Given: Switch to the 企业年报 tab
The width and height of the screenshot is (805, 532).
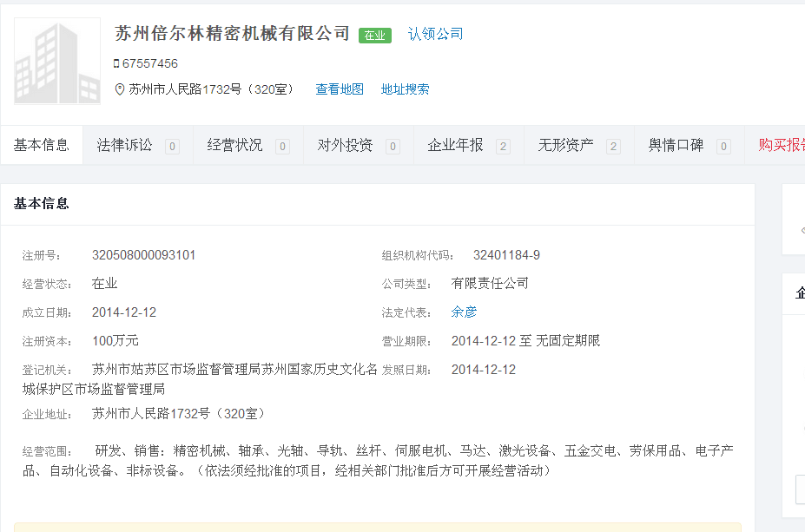Looking at the screenshot, I should tap(455, 145).
